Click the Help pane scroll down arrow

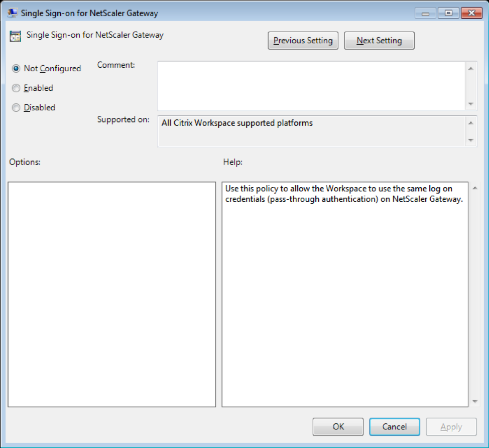click(475, 401)
